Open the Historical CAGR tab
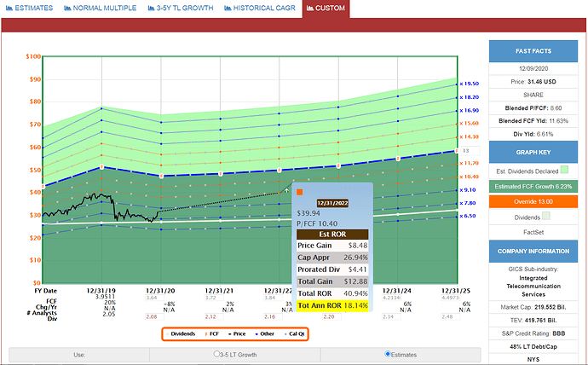This screenshot has height=365, width=588. click(x=262, y=8)
